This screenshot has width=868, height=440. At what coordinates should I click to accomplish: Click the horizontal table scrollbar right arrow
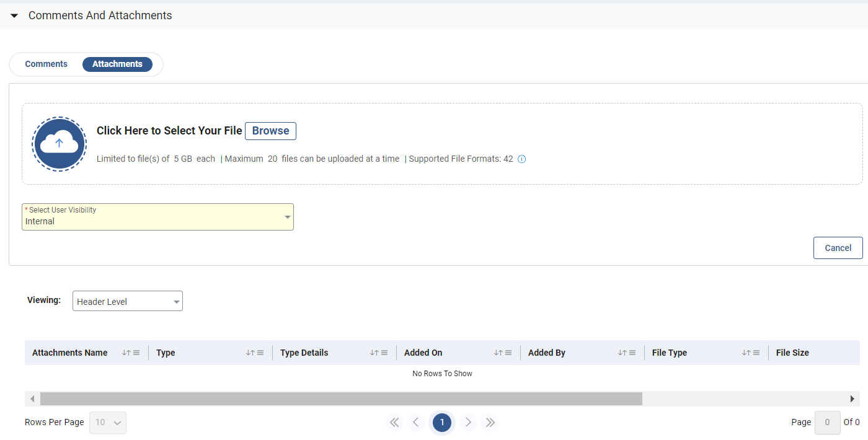(852, 398)
